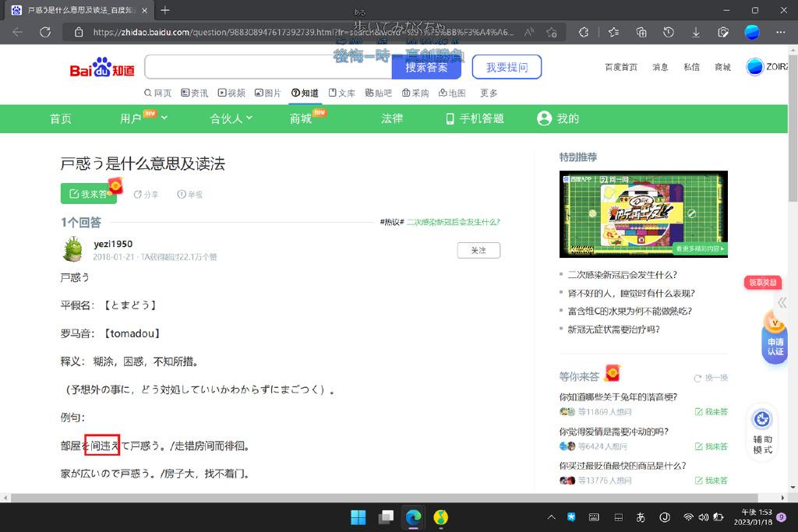The width and height of the screenshot is (798, 532).
Task: Switch to 贴吧 search category
Action: (x=378, y=93)
